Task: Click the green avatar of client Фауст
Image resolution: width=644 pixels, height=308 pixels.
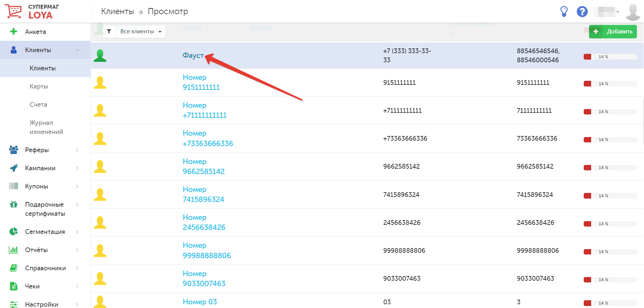Action: (x=100, y=56)
